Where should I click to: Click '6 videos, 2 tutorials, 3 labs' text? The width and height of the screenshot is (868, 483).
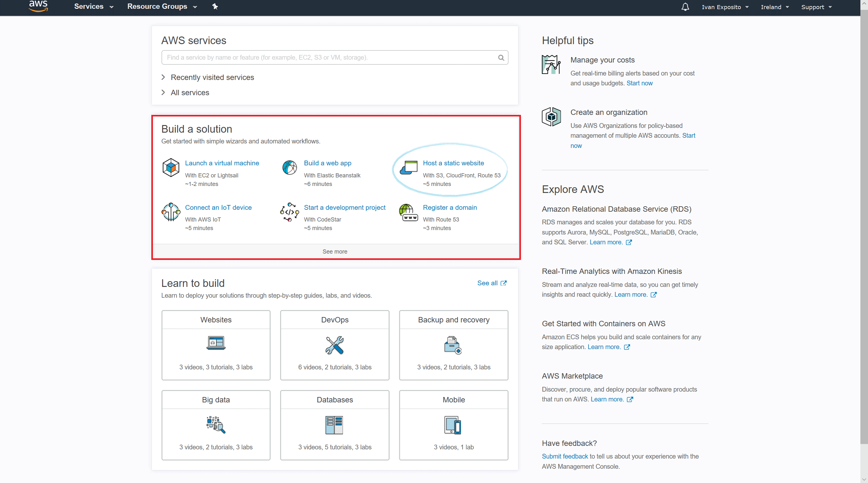click(x=335, y=367)
